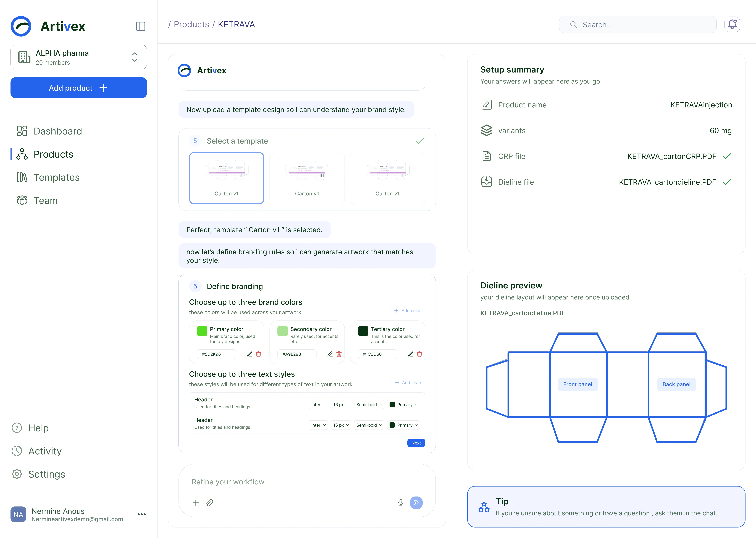This screenshot has width=756, height=538.
Task: Open Help page
Action: 30,428
